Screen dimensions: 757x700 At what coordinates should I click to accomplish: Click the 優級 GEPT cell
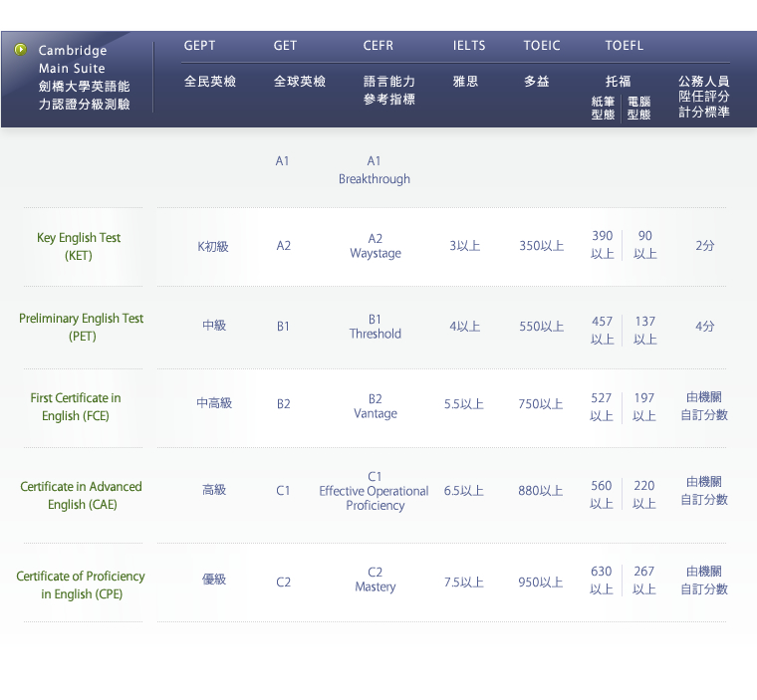coord(214,579)
